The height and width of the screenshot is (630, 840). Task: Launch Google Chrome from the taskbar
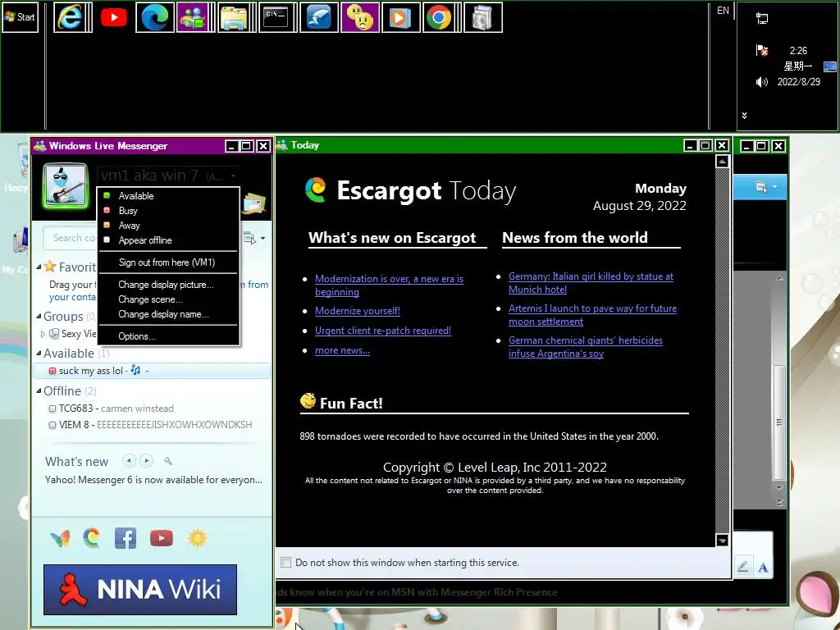tap(439, 18)
